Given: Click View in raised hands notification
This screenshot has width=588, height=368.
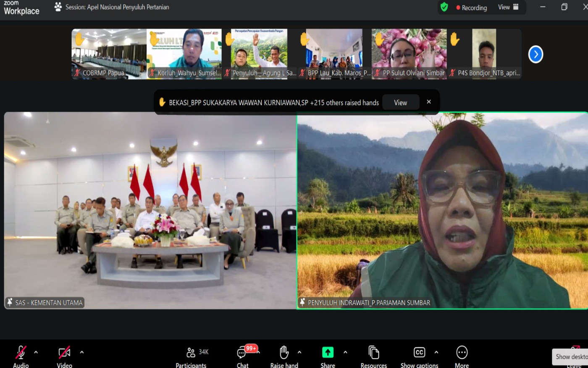Looking at the screenshot, I should click(x=400, y=103).
